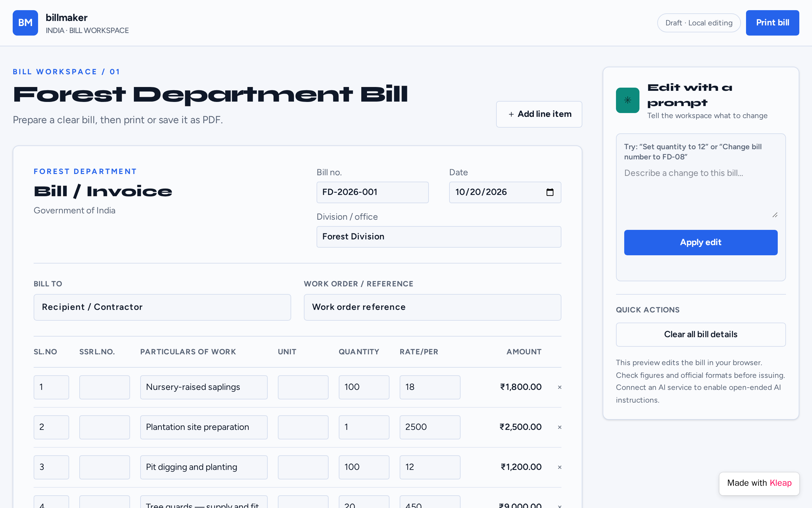Image resolution: width=812 pixels, height=508 pixels.
Task: Edit Sl.No field of row 1
Action: [x=51, y=387]
